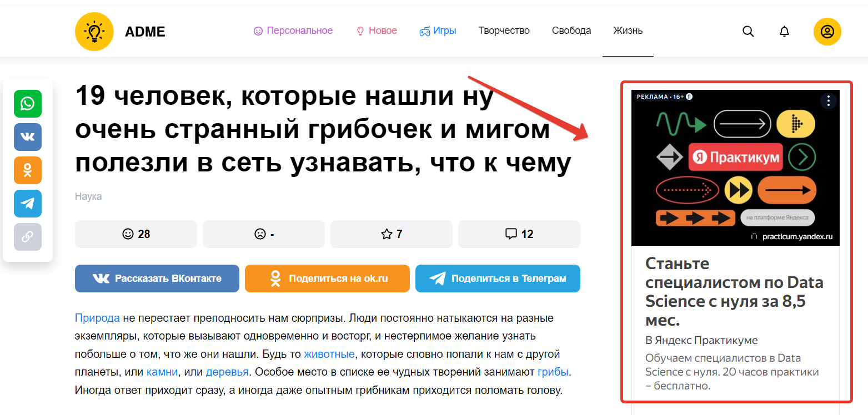Open notifications bell icon
868x415 pixels.
784,32
